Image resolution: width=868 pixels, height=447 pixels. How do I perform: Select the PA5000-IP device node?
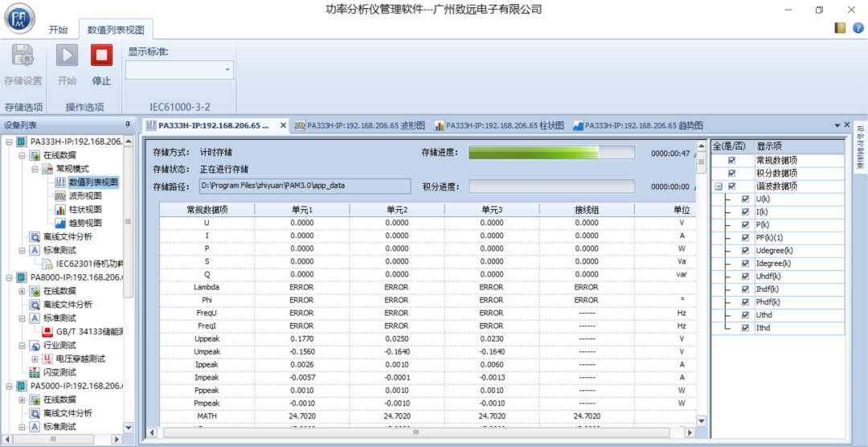(x=76, y=386)
